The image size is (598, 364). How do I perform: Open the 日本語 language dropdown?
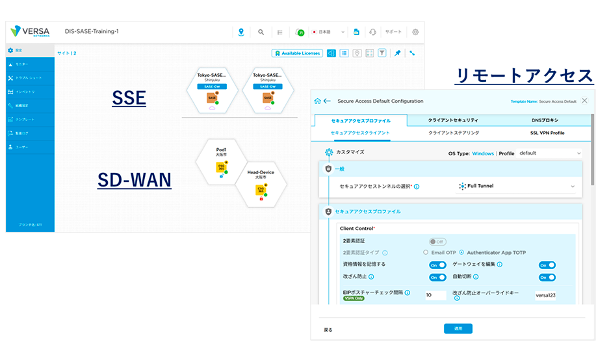click(328, 32)
